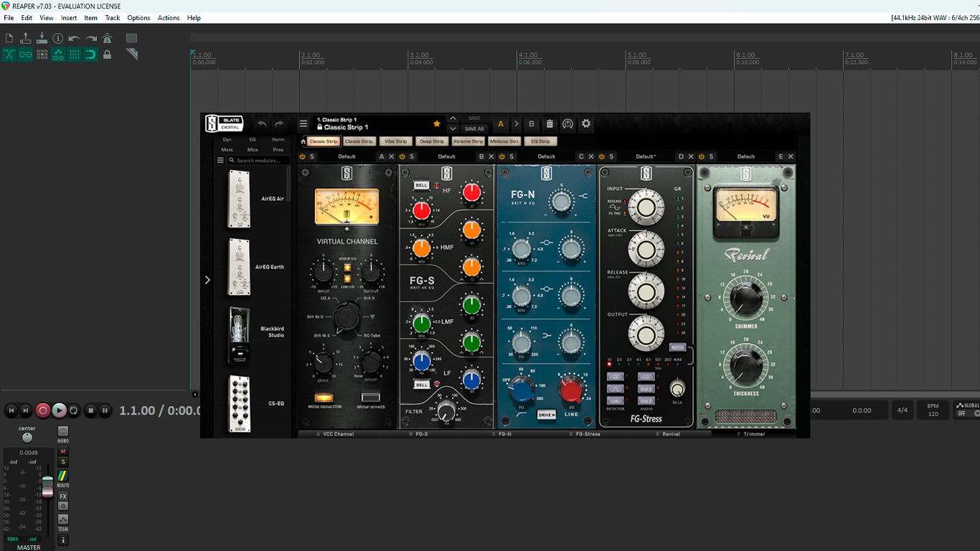Click the circular meter icon beside gear
This screenshot has height=551, width=980.
click(x=567, y=124)
